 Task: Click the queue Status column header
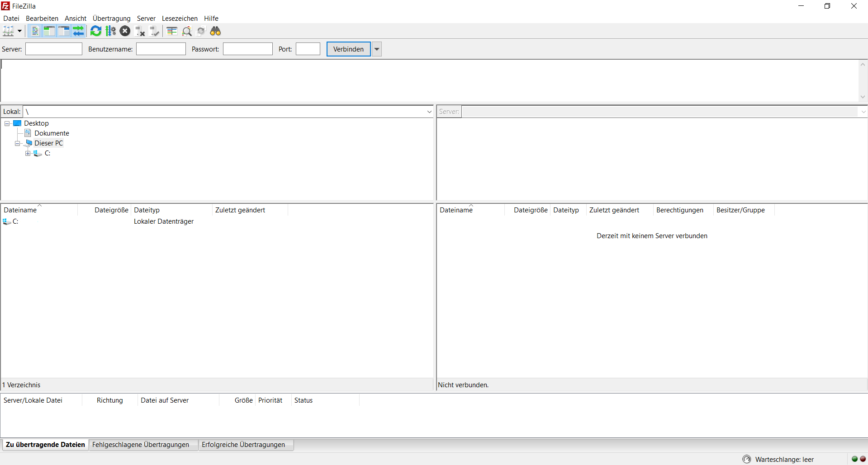325,400
